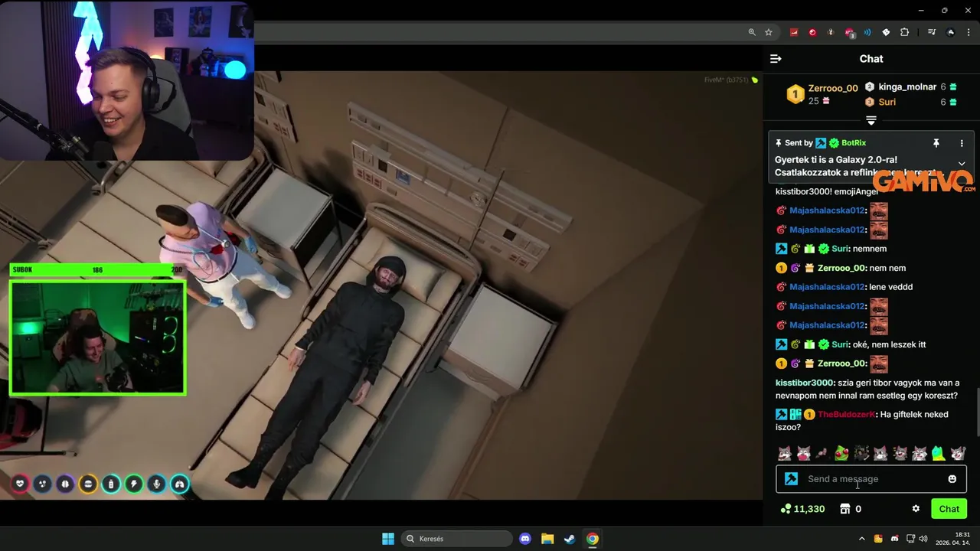Open pinned message options menu
The width and height of the screenshot is (980, 551).
point(962,143)
